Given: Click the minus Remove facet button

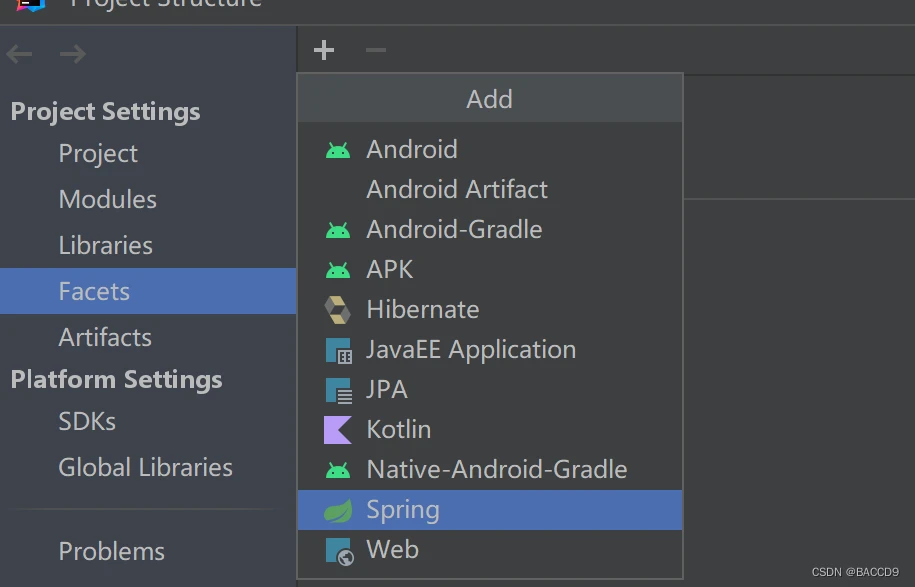Looking at the screenshot, I should pos(376,50).
